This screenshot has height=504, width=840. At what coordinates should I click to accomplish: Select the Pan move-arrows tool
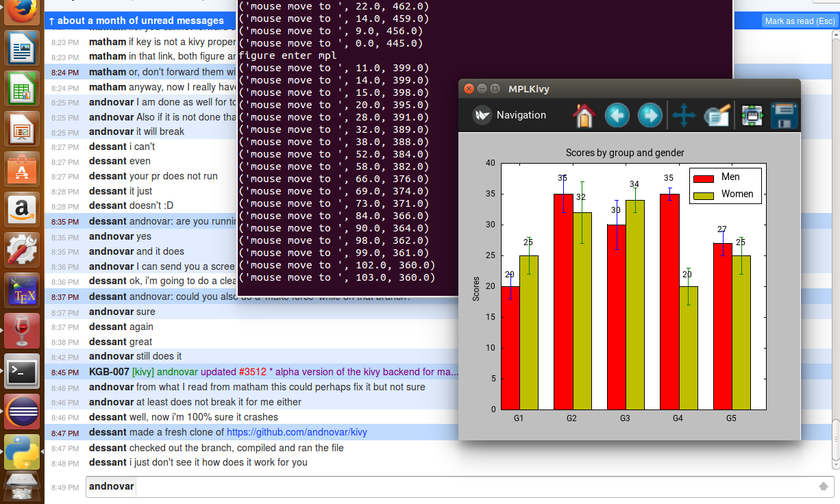pyautogui.click(x=683, y=115)
